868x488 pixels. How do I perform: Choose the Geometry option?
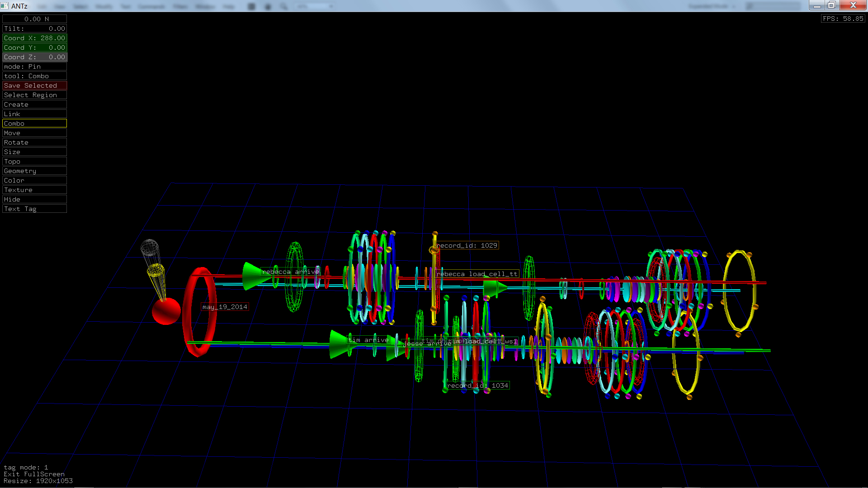click(x=34, y=171)
